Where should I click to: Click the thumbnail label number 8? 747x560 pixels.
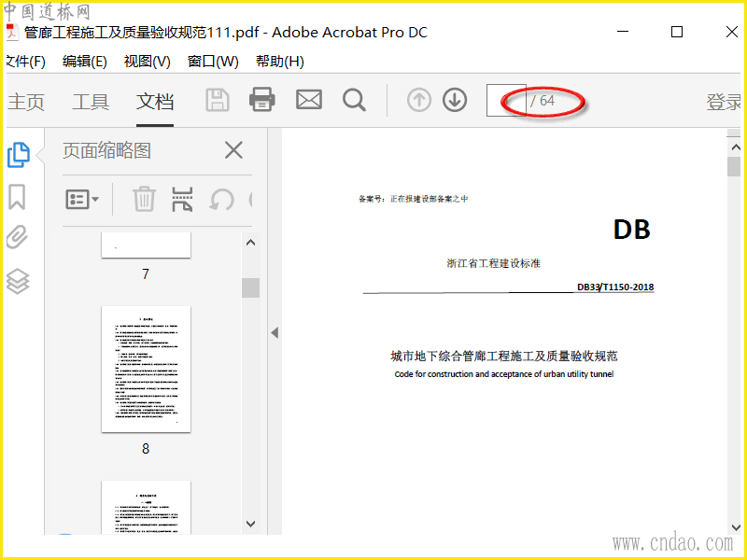click(146, 449)
